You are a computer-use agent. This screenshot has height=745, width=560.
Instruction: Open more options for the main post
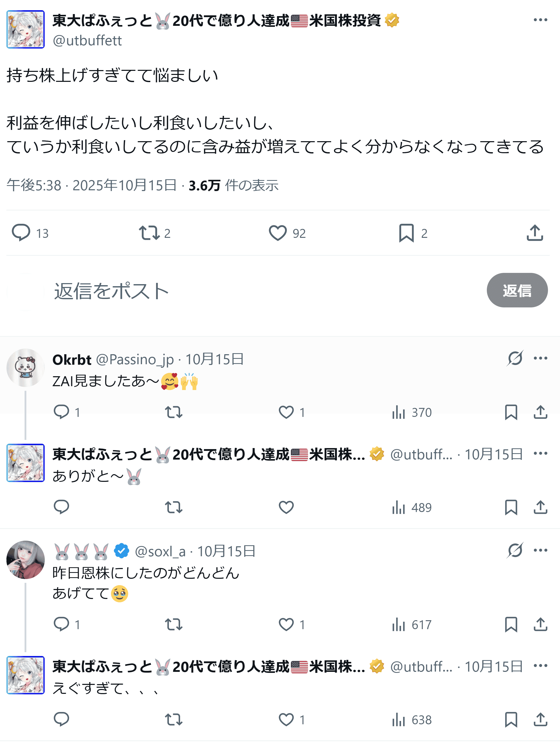[541, 20]
